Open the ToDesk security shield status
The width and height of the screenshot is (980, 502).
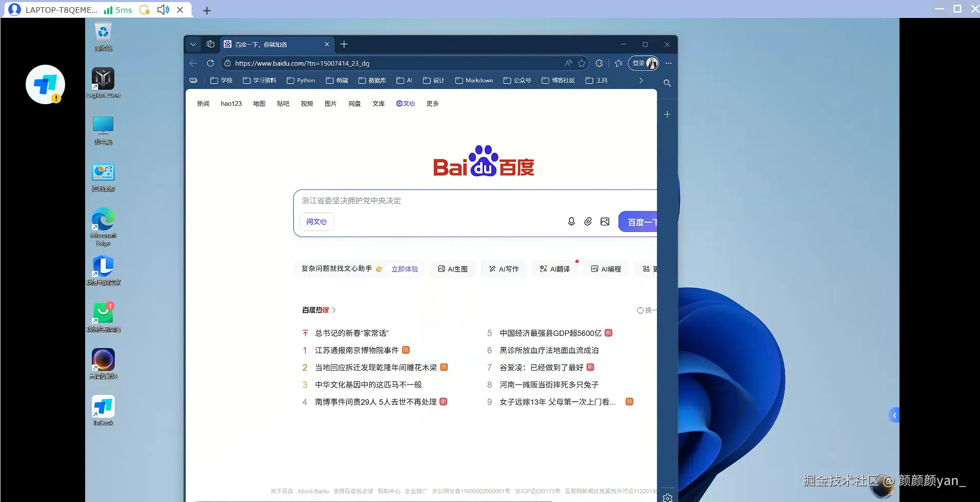pyautogui.click(x=145, y=10)
